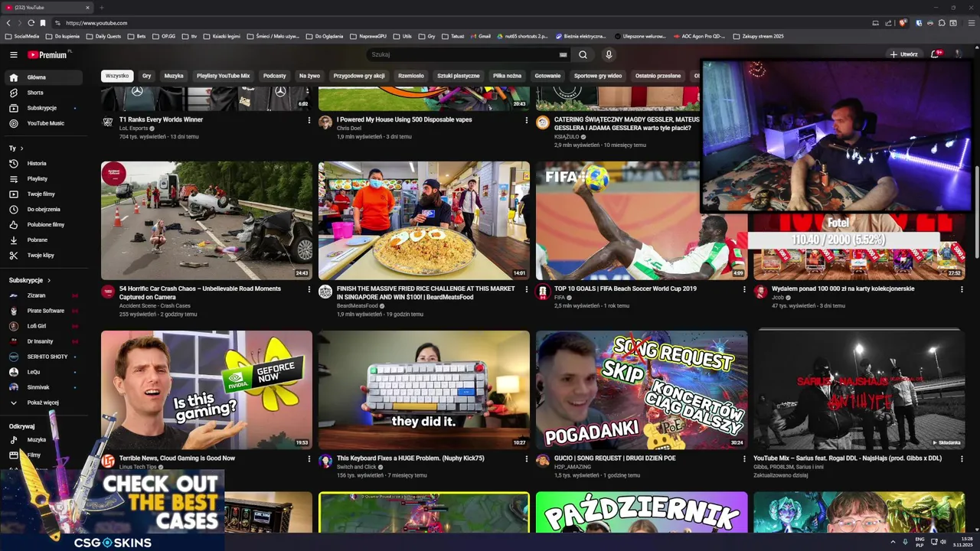Open YouTube Music in the sidebar
Image resolution: width=980 pixels, height=551 pixels.
[x=44, y=123]
